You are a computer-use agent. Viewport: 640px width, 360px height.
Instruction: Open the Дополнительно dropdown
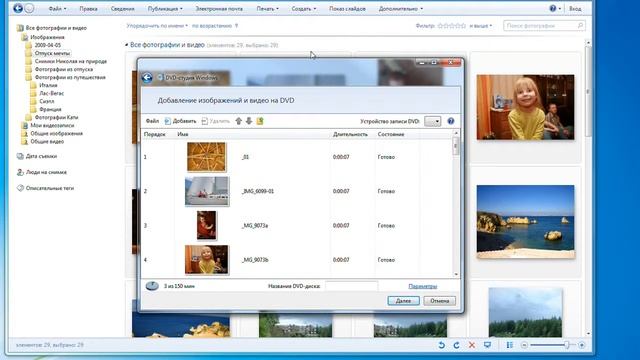[x=401, y=9]
